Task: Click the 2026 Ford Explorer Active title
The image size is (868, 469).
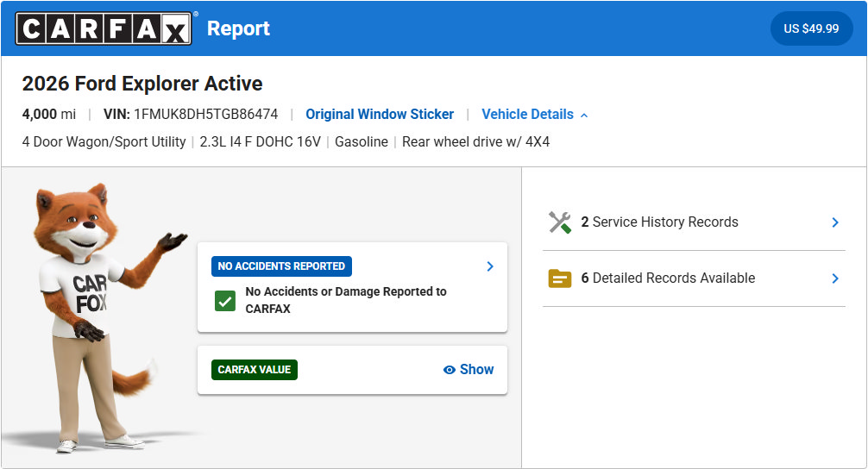Action: click(x=142, y=84)
